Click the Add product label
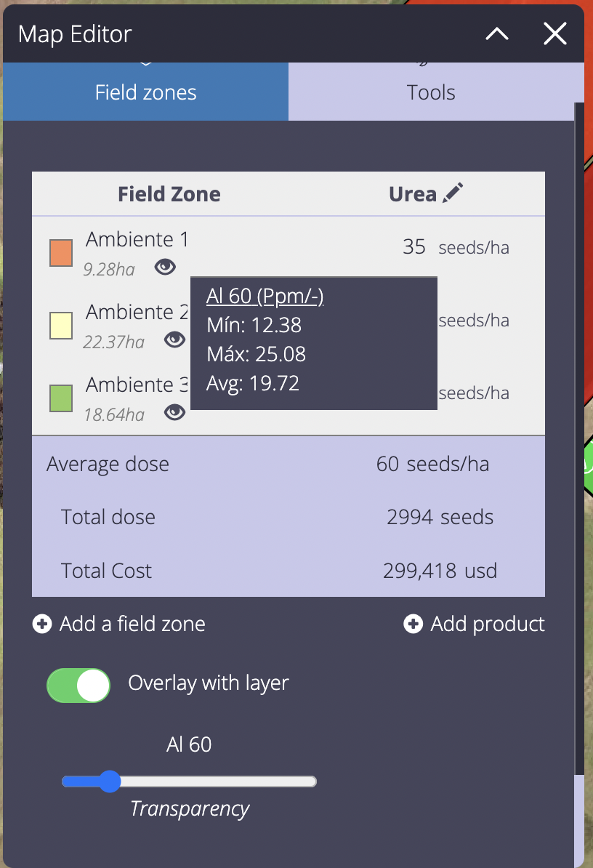593x868 pixels. (x=488, y=624)
